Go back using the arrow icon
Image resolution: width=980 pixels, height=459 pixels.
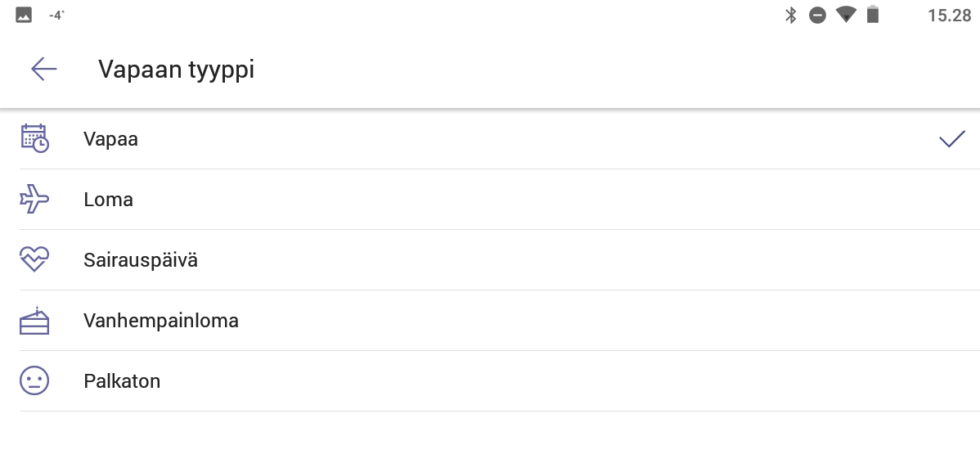click(x=44, y=70)
